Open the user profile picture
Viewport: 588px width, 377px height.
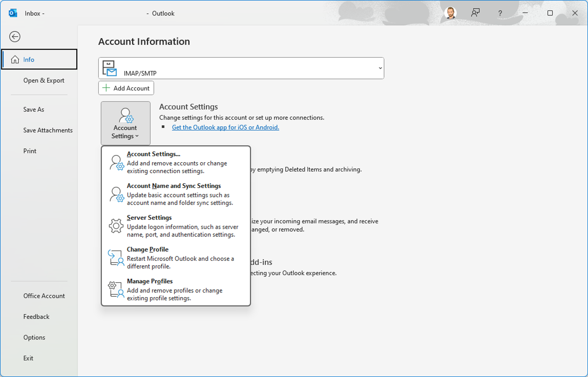tap(451, 13)
